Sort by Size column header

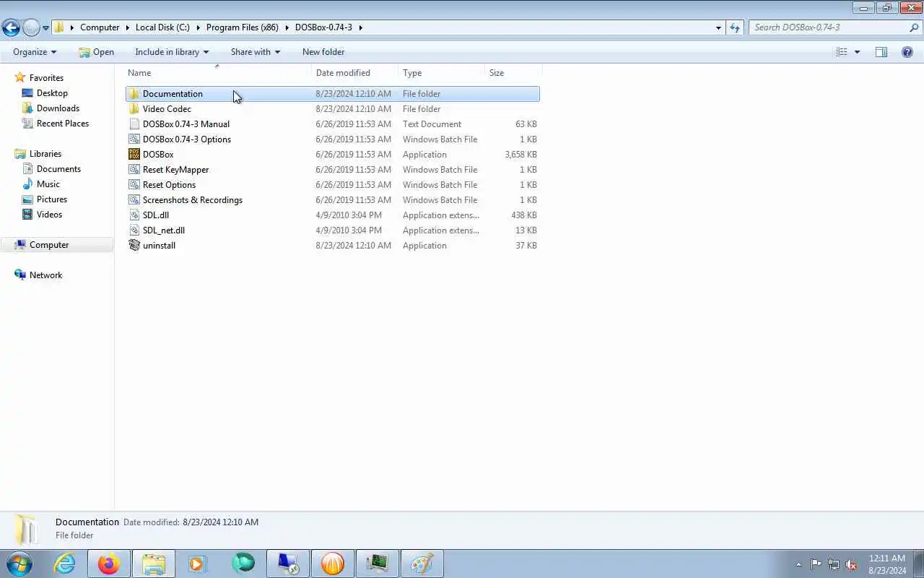513,73
